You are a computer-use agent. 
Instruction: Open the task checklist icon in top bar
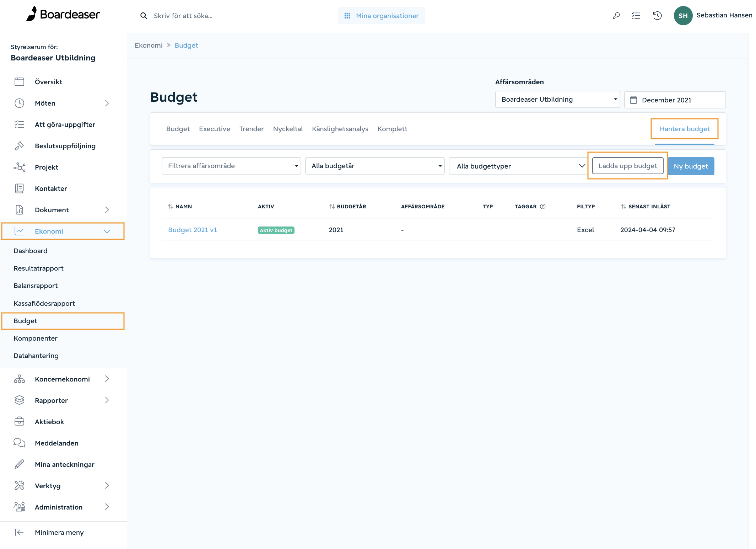tap(636, 16)
